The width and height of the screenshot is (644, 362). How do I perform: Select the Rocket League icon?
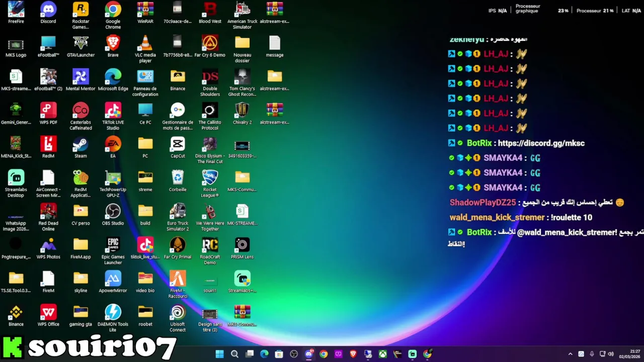pos(210,184)
